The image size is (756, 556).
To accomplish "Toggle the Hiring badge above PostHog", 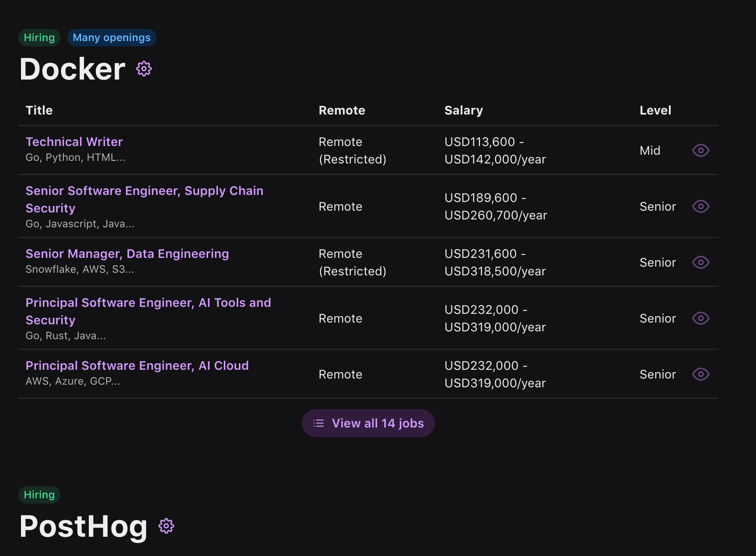I will click(39, 494).
